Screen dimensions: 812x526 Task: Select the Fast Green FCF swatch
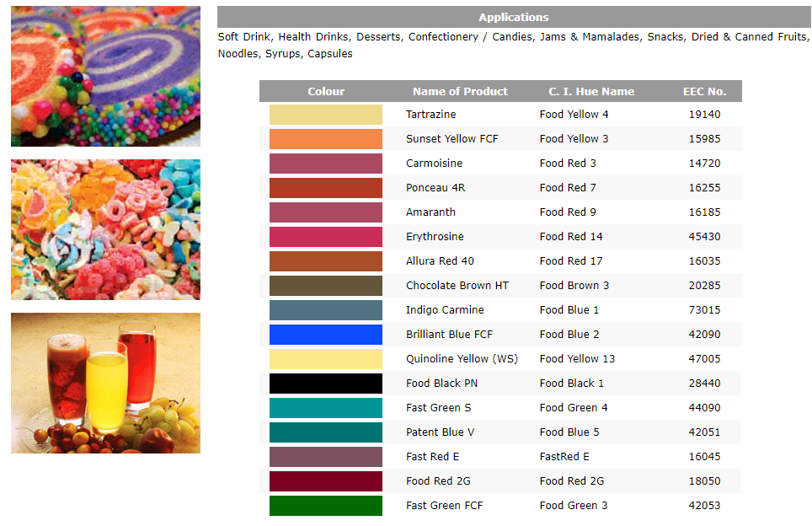pos(326,506)
